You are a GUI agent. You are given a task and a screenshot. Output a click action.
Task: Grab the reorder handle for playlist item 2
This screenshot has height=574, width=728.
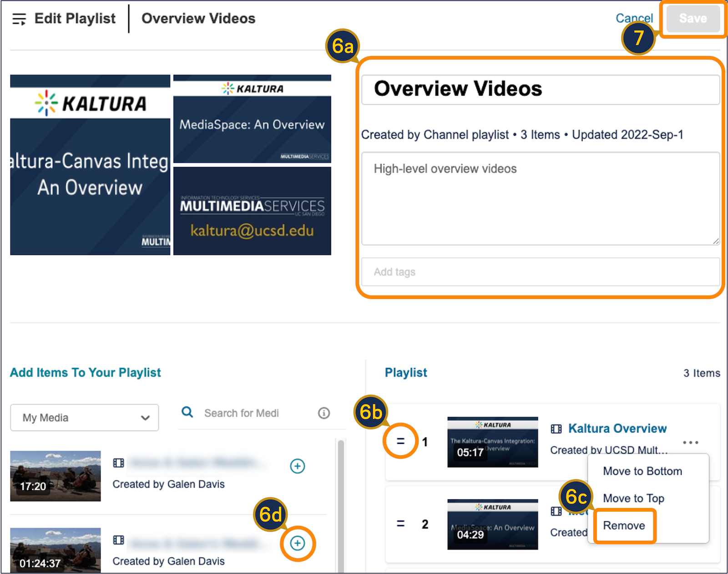point(400,523)
